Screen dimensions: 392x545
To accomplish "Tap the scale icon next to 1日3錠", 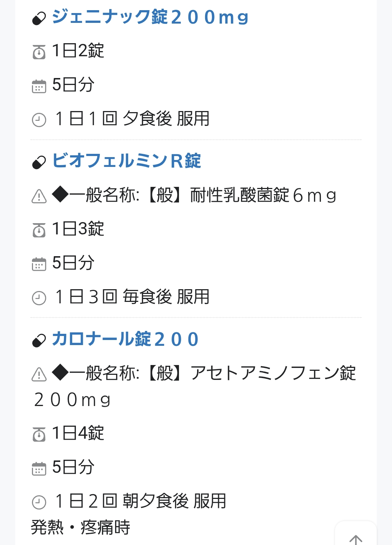I will [x=39, y=230].
